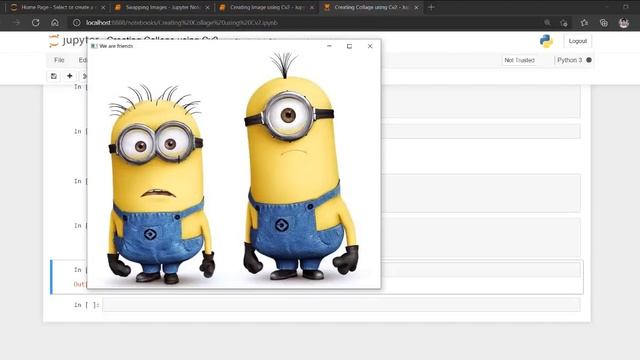Close the Swapping Images browser tab
640x360 pixels.
pos(207,7)
